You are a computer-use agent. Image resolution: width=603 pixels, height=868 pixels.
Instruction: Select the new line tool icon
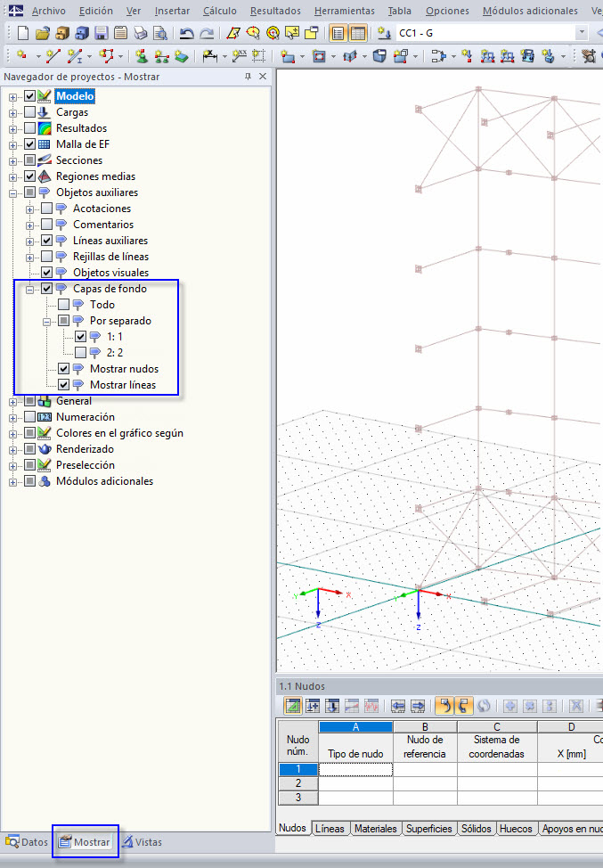53,55
